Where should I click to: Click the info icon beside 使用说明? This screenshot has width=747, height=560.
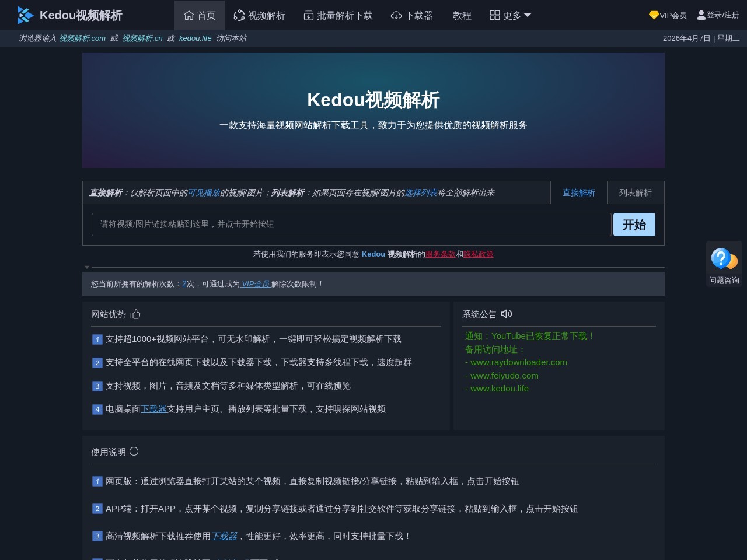pyautogui.click(x=134, y=451)
